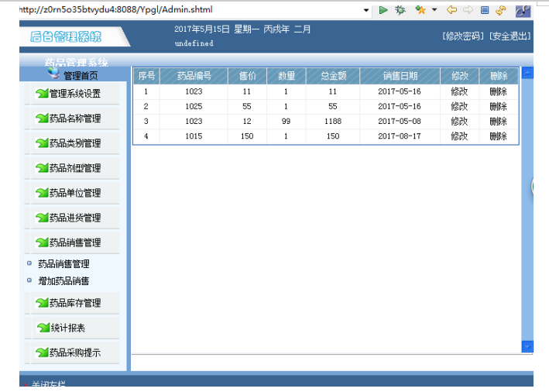Image resolution: width=549 pixels, height=392 pixels.
Task: Click the scrollbar down arrow in content pane
Action: point(527,347)
